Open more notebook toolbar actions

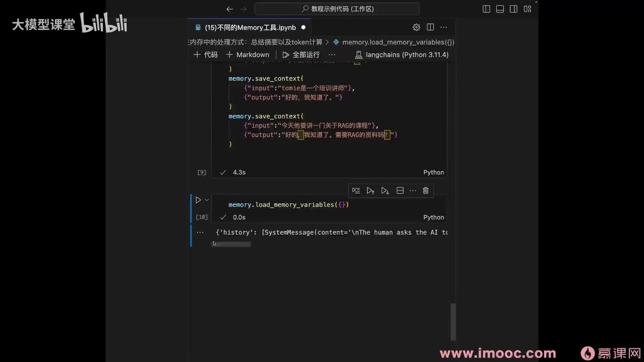coord(332,54)
